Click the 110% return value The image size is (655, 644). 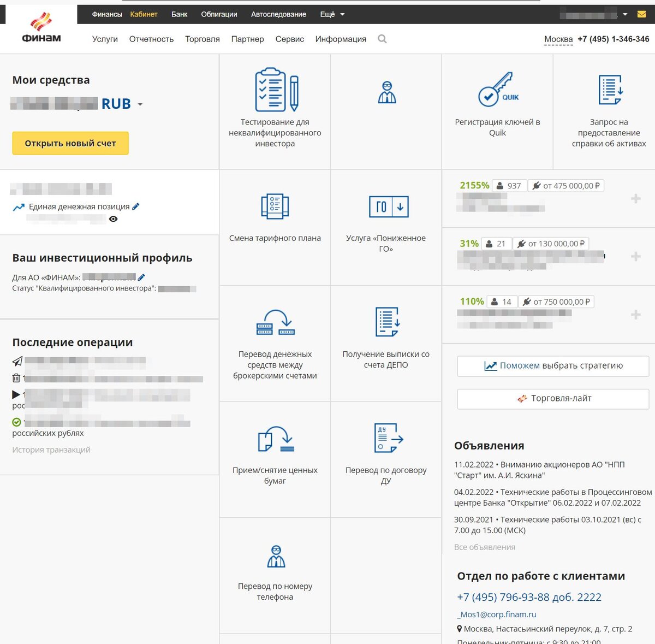(472, 301)
